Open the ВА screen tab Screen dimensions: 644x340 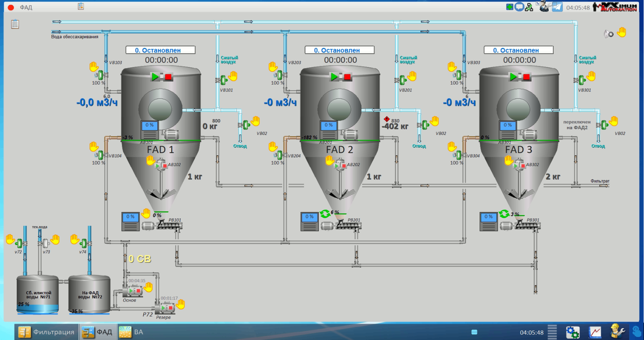pyautogui.click(x=132, y=332)
